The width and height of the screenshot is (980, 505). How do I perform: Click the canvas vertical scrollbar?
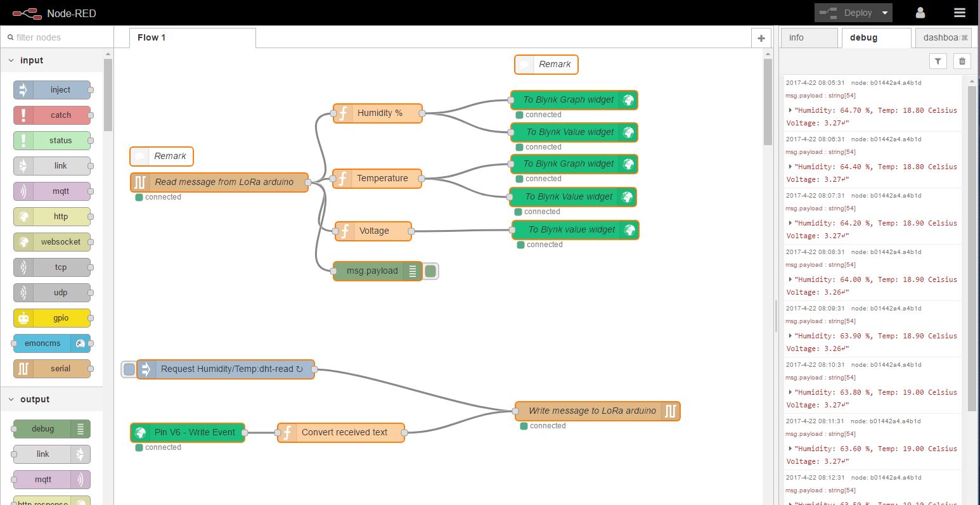pos(768,101)
